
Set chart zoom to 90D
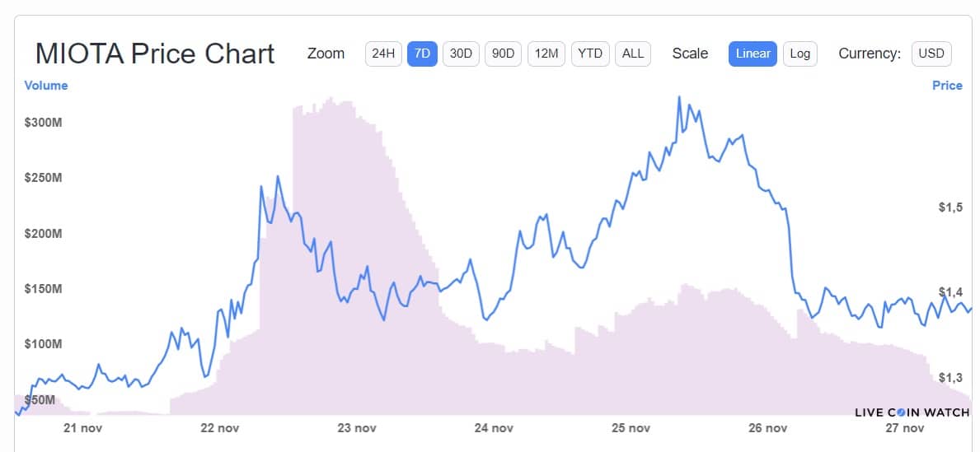click(503, 54)
